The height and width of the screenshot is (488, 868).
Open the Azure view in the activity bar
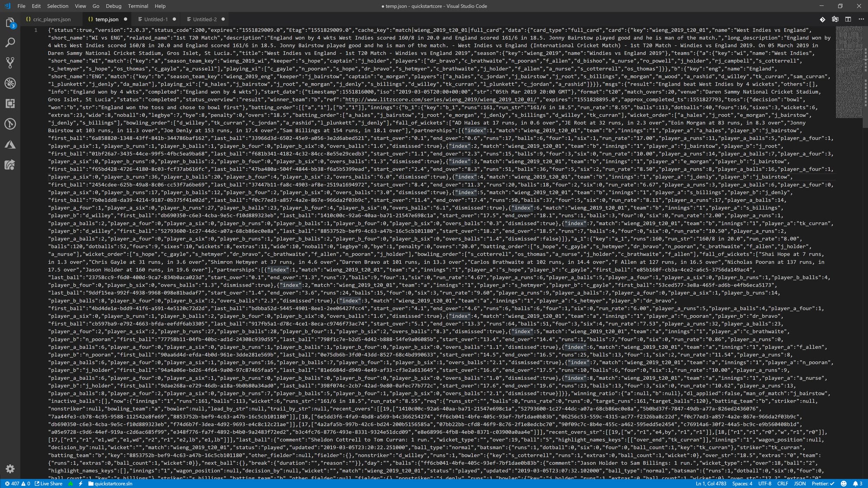click(10, 145)
